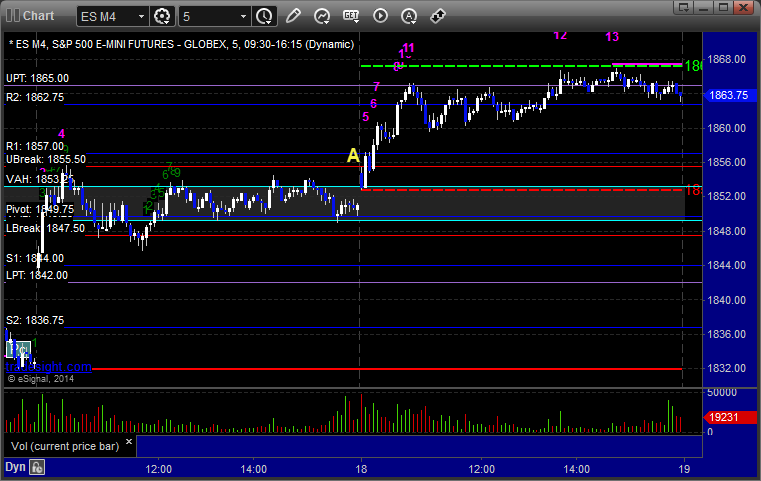Click the 1832.00 price axis label
The height and width of the screenshot is (481, 761).
click(727, 368)
